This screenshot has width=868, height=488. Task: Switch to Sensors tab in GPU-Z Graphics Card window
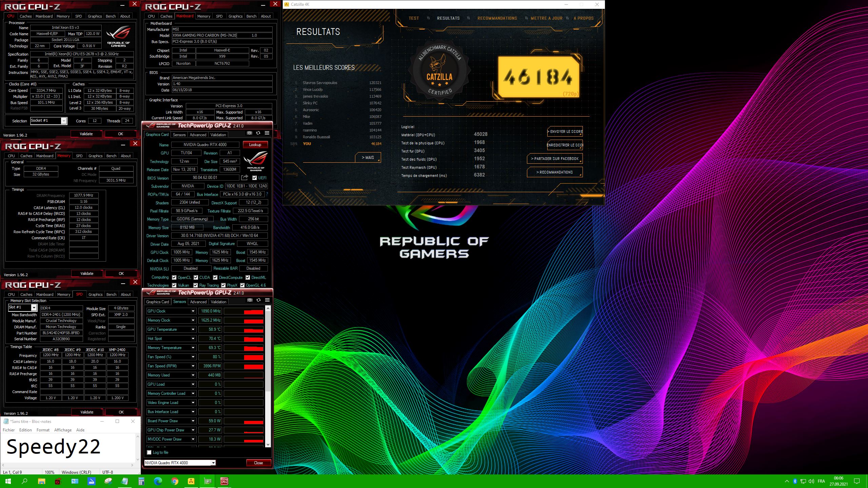[x=179, y=135]
